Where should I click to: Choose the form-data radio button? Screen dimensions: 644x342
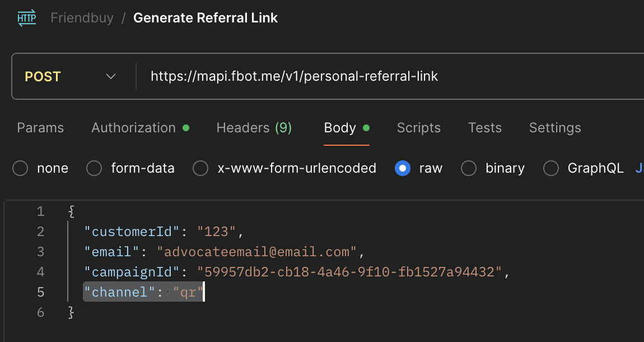click(x=94, y=168)
